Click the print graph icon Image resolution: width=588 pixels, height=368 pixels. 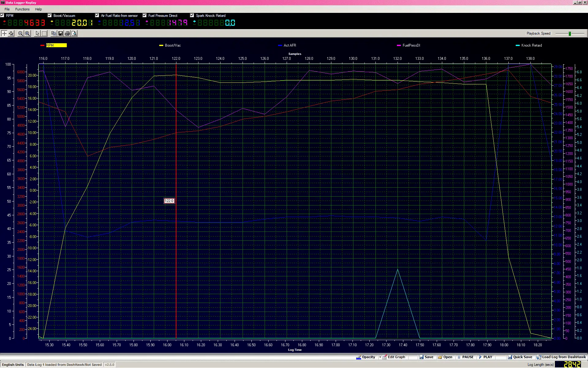(67, 33)
